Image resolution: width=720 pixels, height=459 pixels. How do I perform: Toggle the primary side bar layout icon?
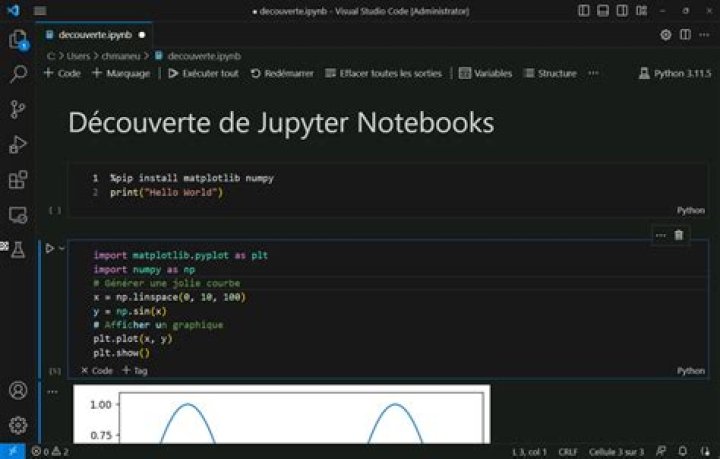point(584,11)
